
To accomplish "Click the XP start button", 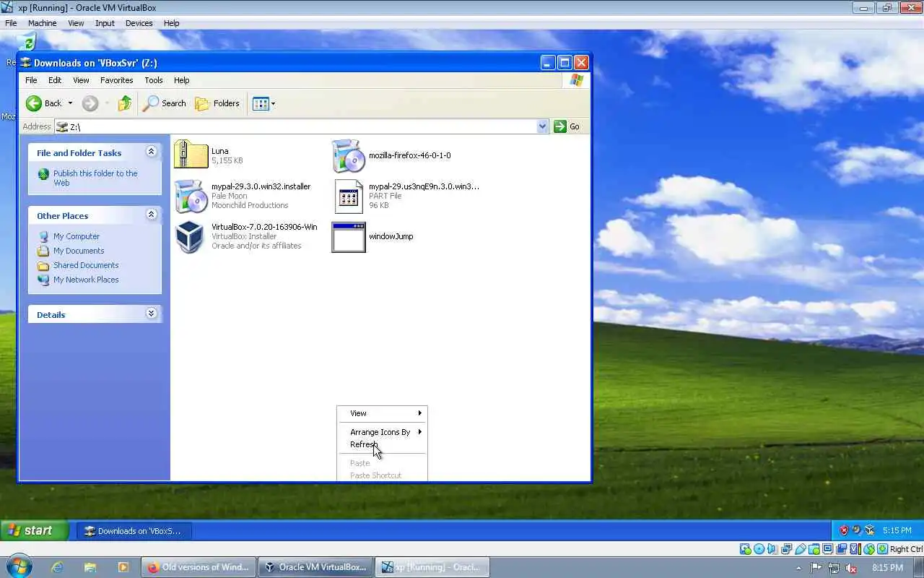I will (x=35, y=530).
